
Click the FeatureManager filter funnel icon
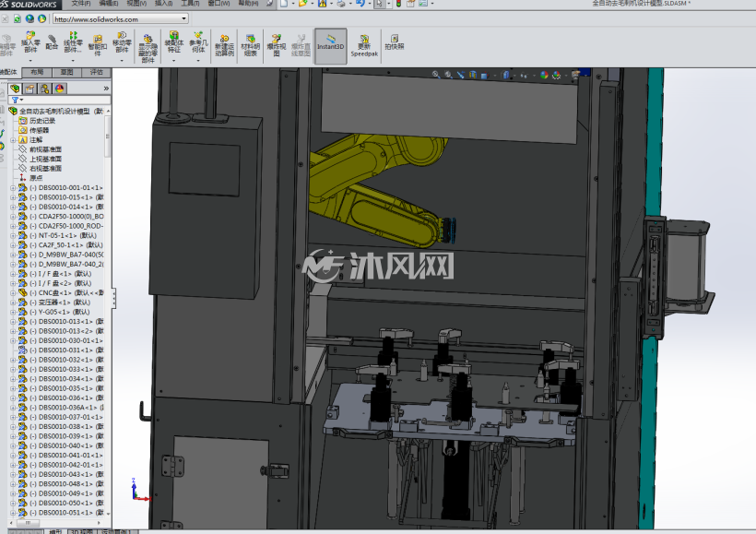click(x=16, y=100)
